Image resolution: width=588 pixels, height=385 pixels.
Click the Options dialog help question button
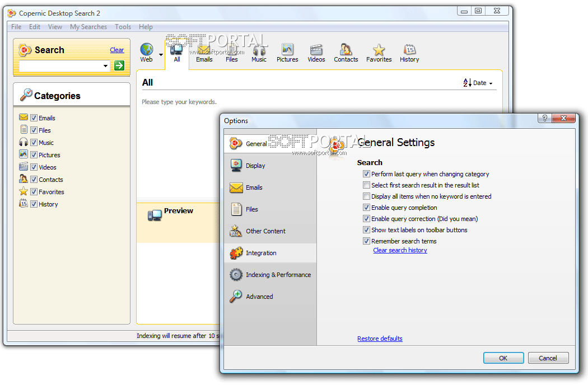[x=545, y=118]
